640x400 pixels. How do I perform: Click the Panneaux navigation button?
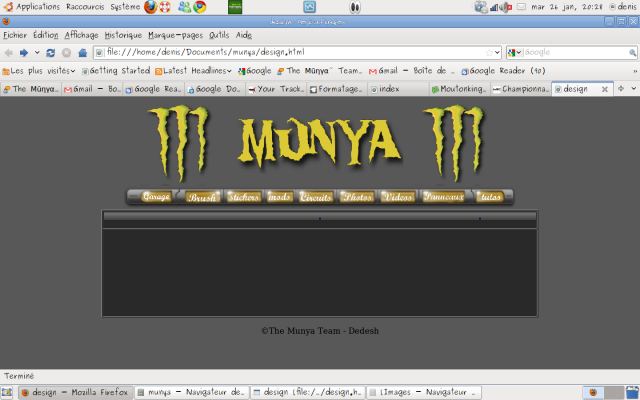444,197
